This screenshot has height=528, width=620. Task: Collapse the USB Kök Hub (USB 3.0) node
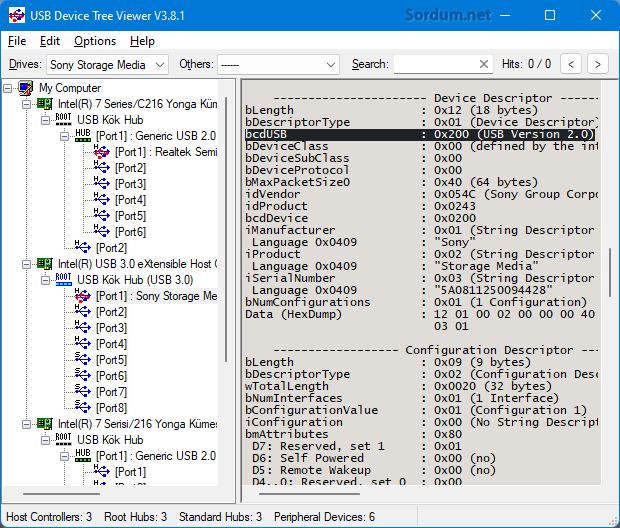45,280
